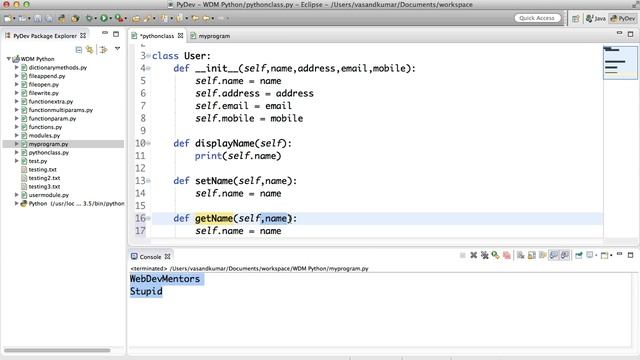Close the pythonclass editor tab
This screenshot has width=640, height=360.
click(180, 36)
